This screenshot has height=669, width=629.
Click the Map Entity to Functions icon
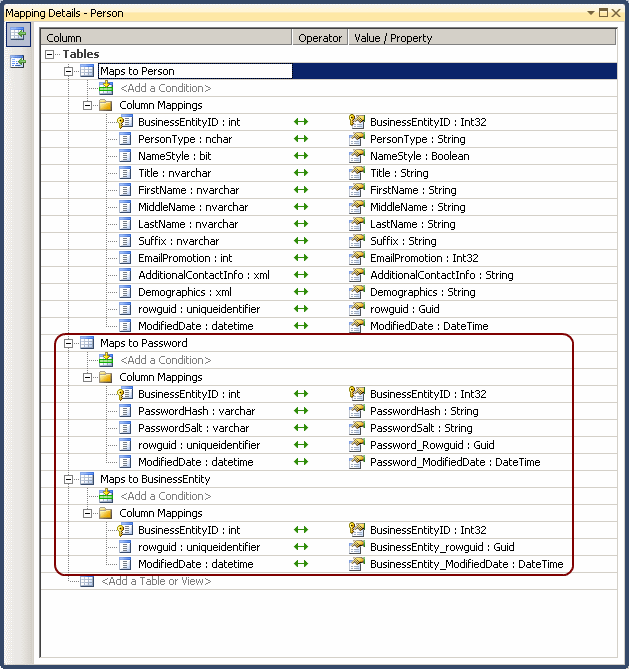pyautogui.click(x=17, y=62)
